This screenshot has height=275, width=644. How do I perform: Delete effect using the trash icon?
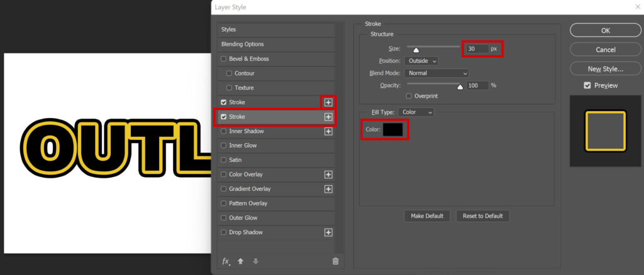click(336, 261)
